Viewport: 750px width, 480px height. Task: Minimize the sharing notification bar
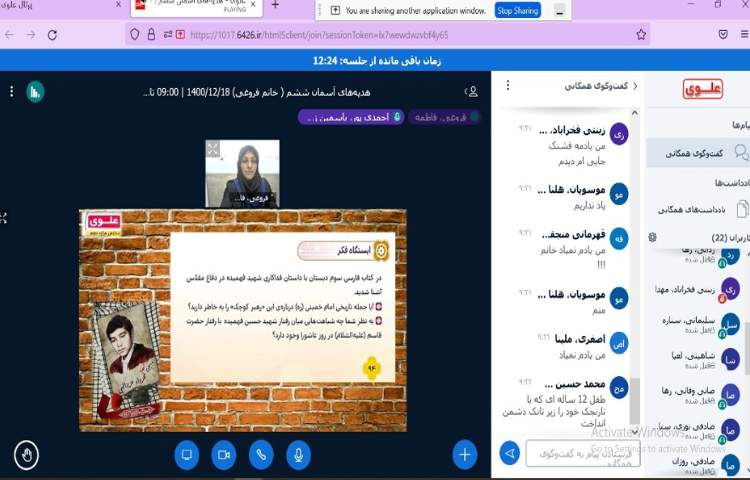click(x=560, y=11)
